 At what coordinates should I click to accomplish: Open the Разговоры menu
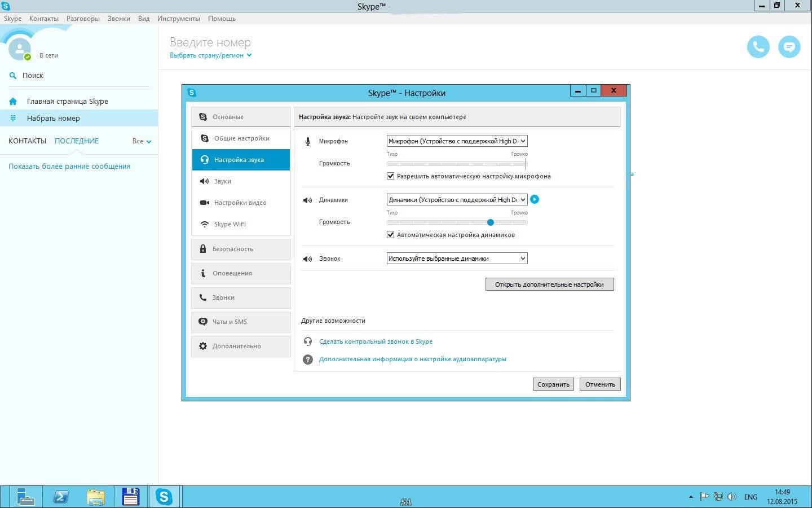[x=83, y=19]
